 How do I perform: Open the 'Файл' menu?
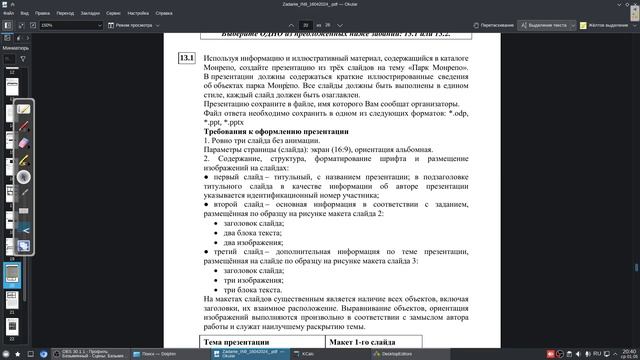click(x=9, y=13)
